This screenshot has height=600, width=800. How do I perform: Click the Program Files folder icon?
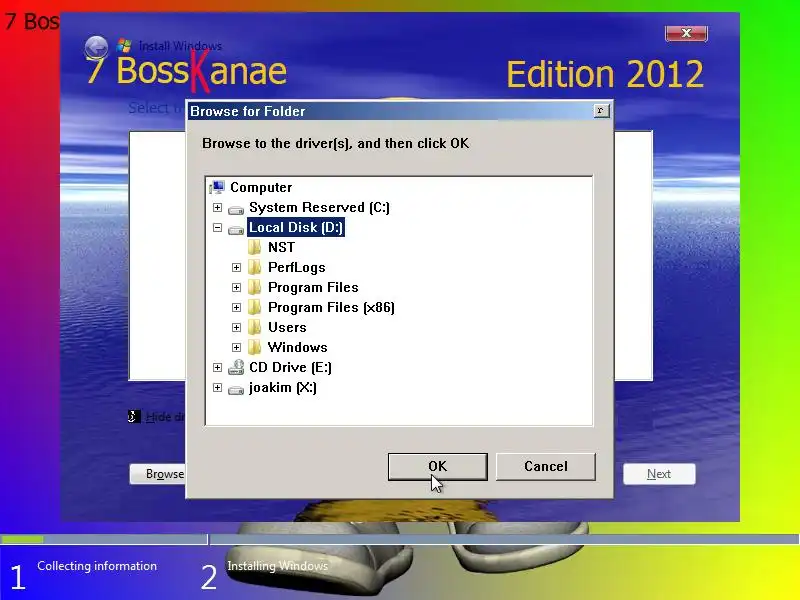pyautogui.click(x=255, y=287)
